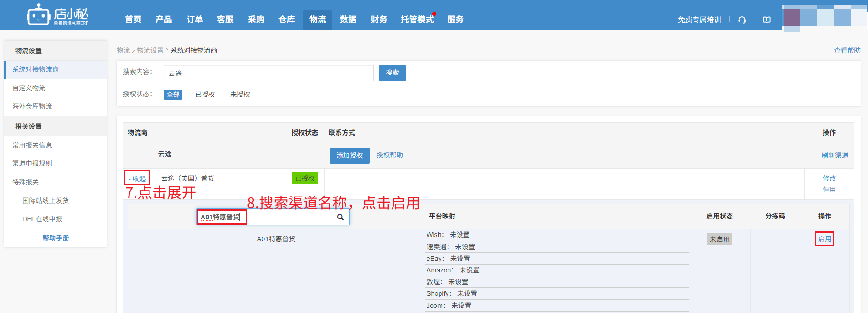
Task: Select 海外仓库物流 in the sidebar
Action: coord(32,106)
